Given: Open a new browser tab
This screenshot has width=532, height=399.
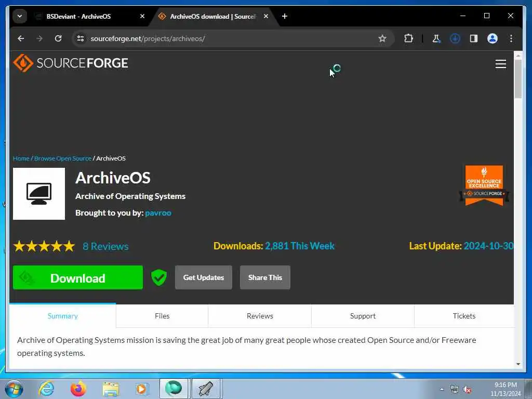Looking at the screenshot, I should 285,16.
